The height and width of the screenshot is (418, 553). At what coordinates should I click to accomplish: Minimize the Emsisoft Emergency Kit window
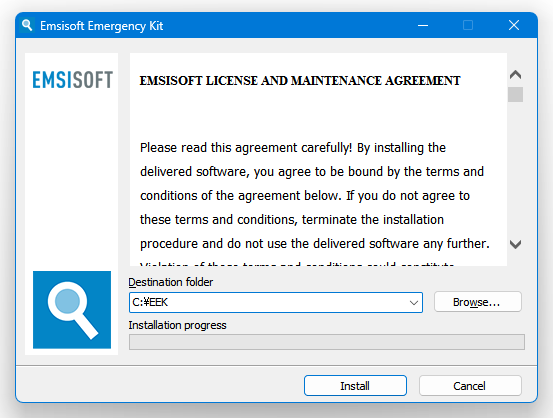click(423, 25)
